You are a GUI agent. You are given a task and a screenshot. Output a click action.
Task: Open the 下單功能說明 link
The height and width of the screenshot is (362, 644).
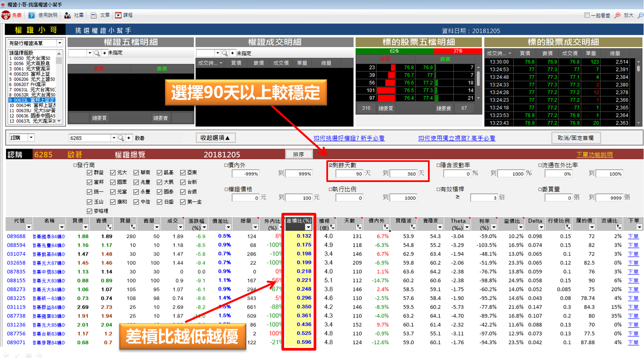pos(595,155)
